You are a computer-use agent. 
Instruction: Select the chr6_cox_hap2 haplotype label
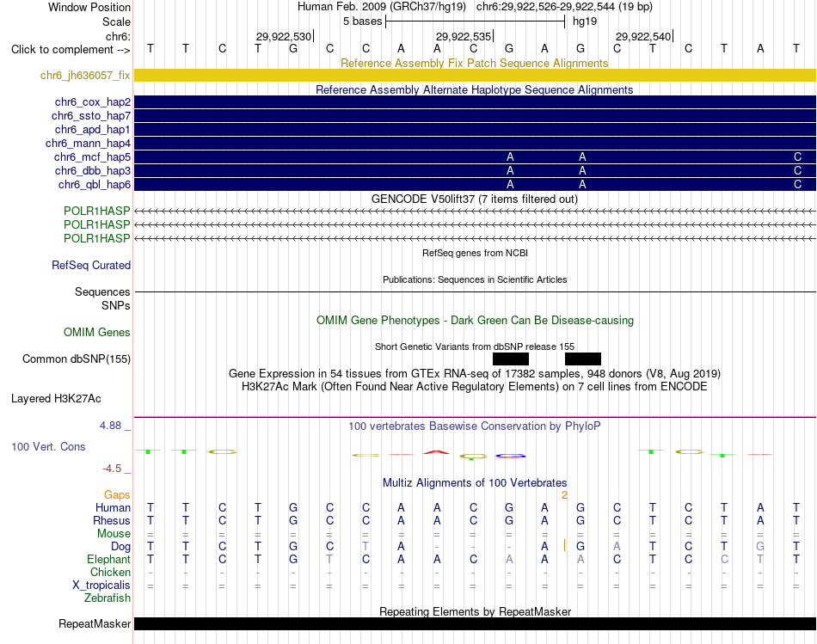tap(93, 102)
